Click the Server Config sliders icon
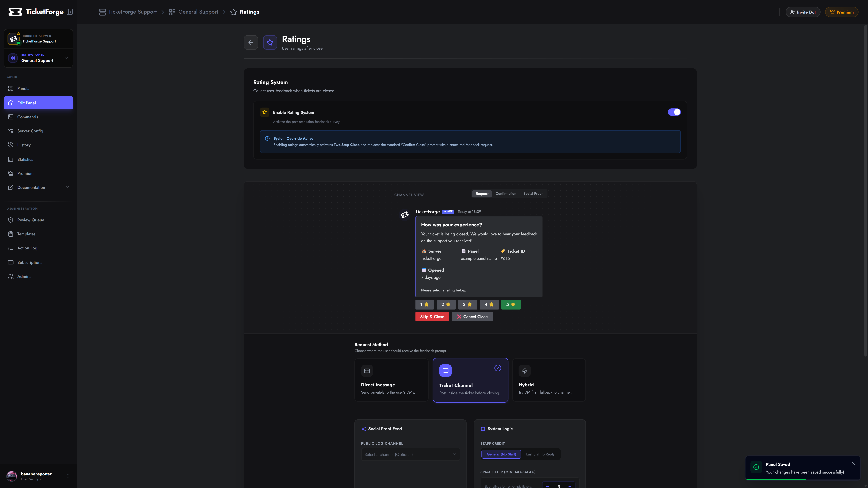868x488 pixels. point(11,131)
